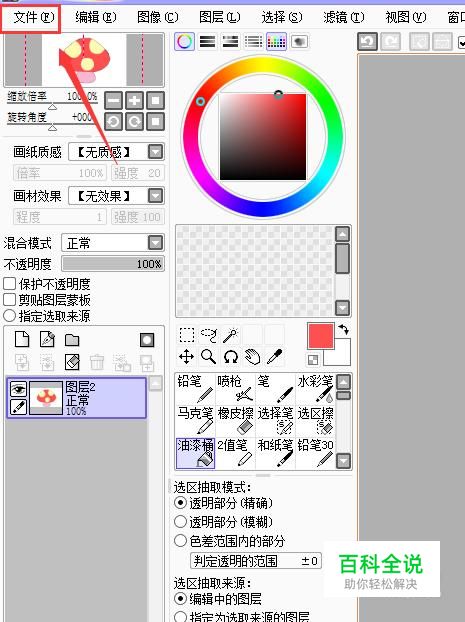Select the 色差范围内的部分 radio button

click(x=180, y=540)
